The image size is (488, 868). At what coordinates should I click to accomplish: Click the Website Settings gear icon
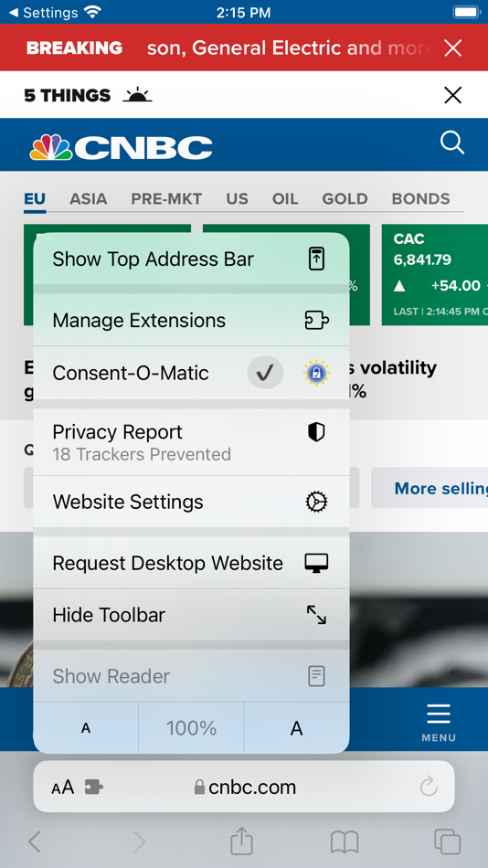pyautogui.click(x=316, y=502)
